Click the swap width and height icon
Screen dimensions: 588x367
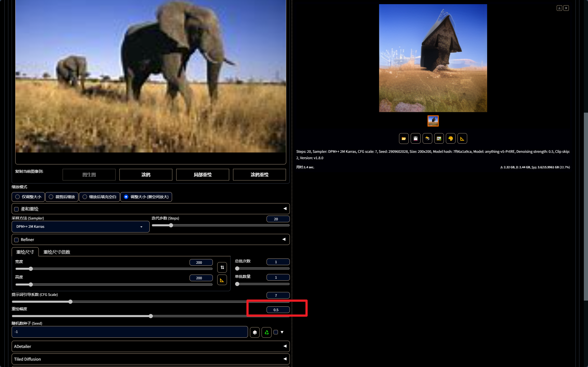click(222, 267)
